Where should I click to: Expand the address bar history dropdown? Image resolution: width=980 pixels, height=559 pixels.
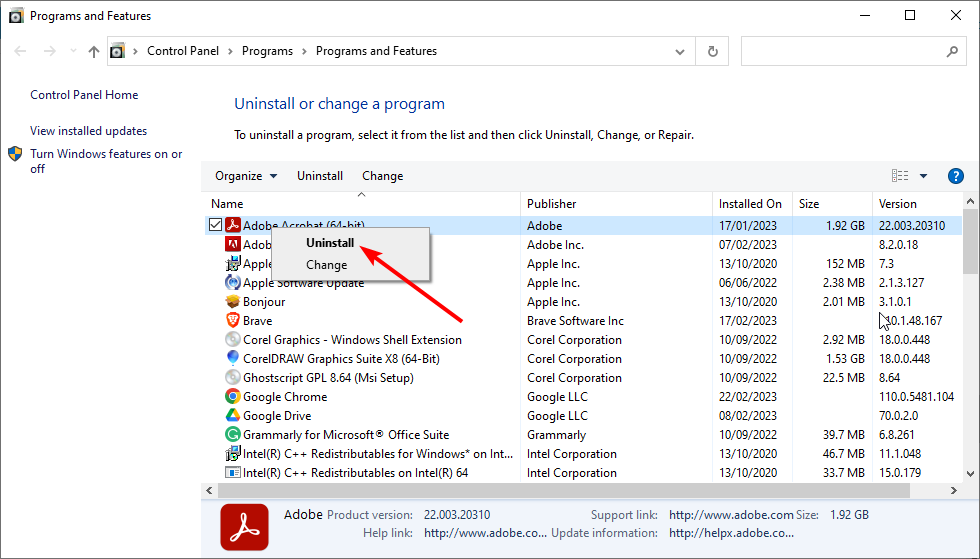tap(680, 52)
